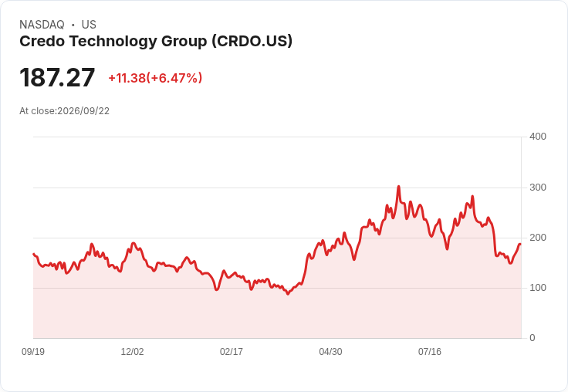Click the 02/17 date on the x-axis
Viewport: 568px width, 392px height.
click(x=232, y=351)
